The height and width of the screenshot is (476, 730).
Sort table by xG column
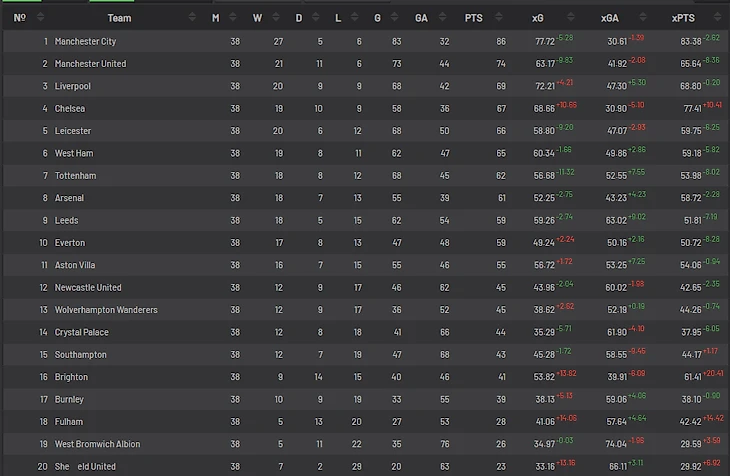[x=538, y=18]
